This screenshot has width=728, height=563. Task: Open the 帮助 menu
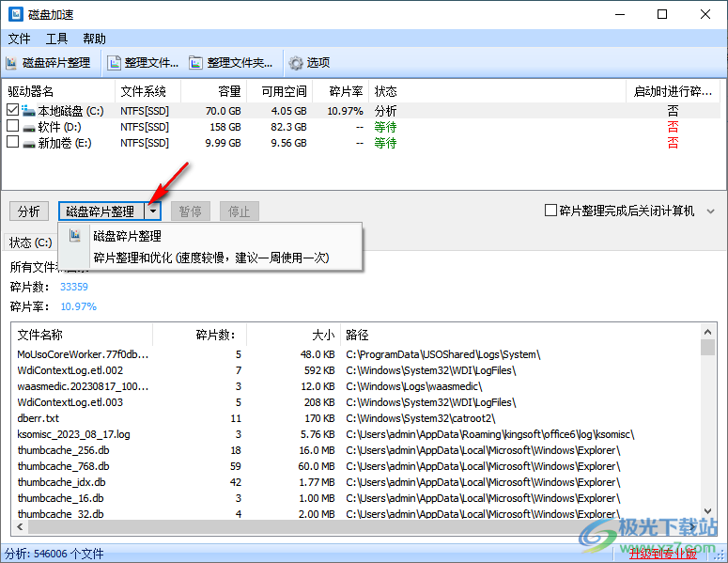[94, 39]
